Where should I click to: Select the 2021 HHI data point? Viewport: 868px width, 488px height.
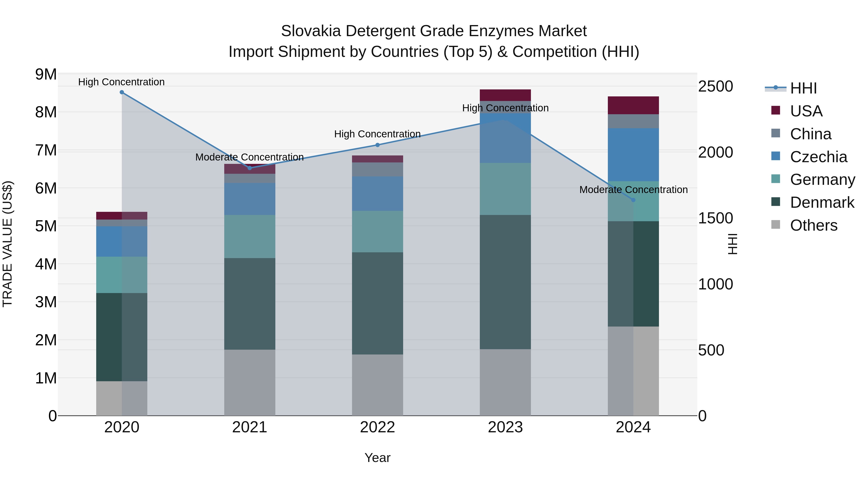pyautogui.click(x=250, y=168)
